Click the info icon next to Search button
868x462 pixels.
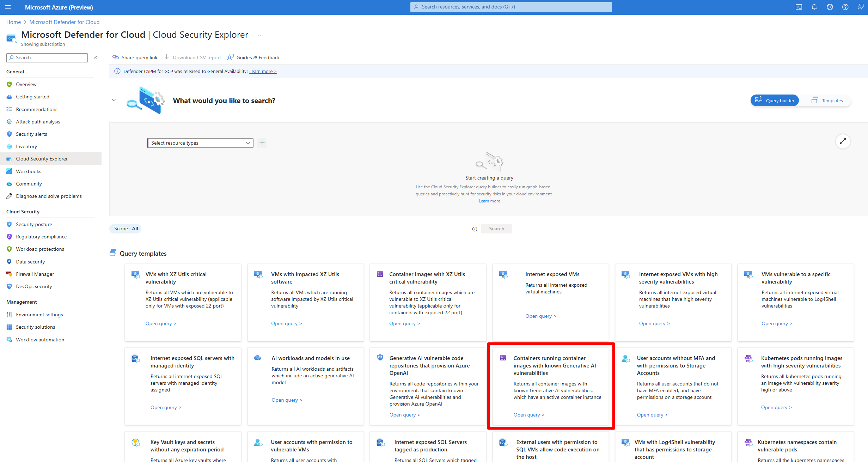point(475,229)
